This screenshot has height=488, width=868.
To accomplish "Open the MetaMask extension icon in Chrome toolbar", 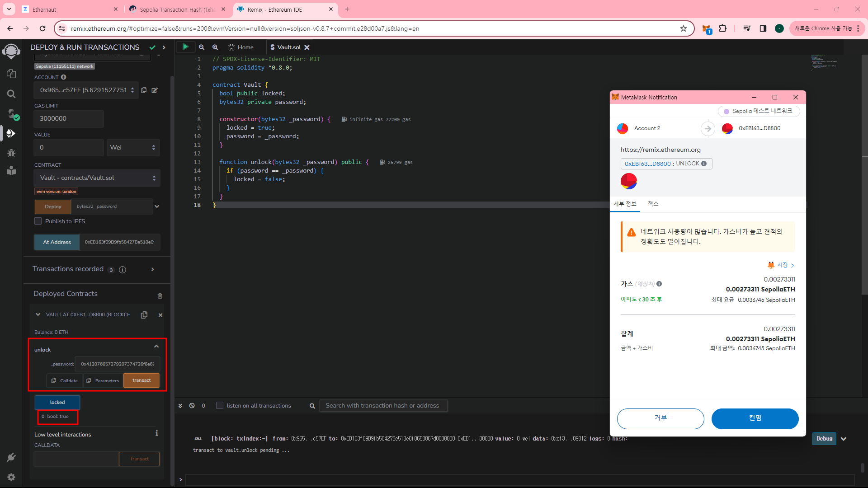I will 706,28.
